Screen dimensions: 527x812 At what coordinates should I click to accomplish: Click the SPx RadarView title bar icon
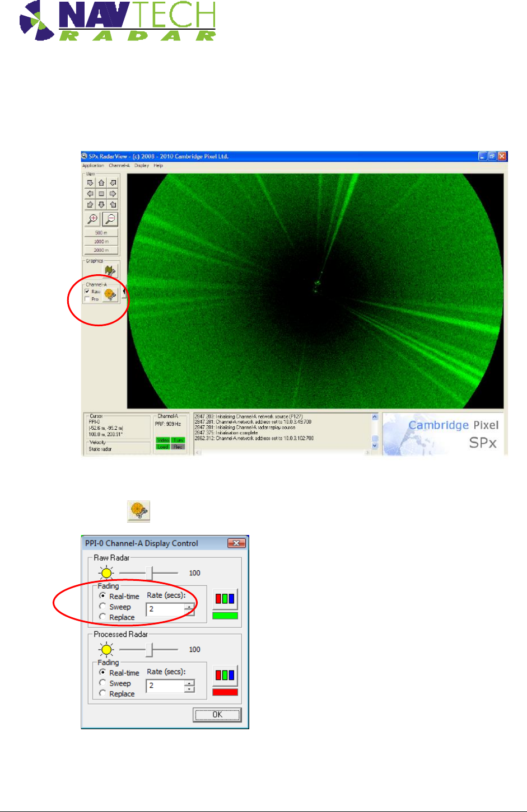tap(85, 156)
